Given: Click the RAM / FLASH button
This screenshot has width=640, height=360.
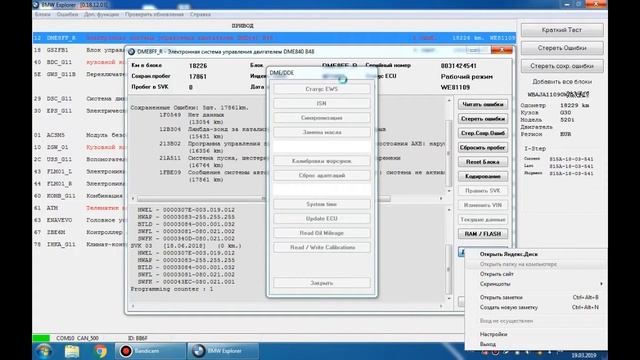Looking at the screenshot, I should 482,234.
